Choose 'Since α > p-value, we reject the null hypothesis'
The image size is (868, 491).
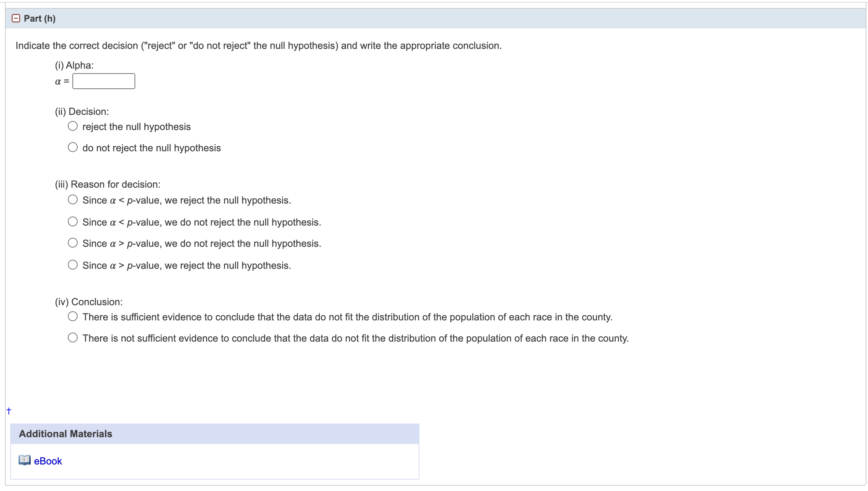point(73,264)
